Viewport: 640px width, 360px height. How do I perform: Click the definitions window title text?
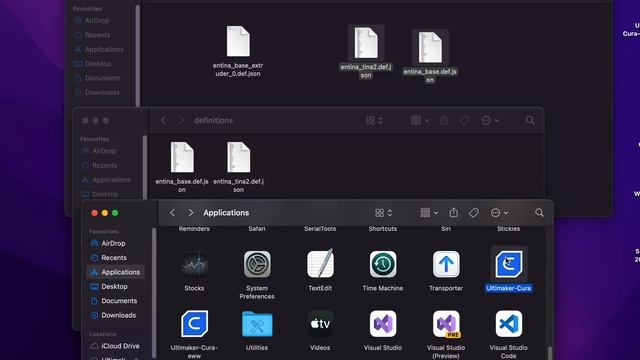pos(213,120)
